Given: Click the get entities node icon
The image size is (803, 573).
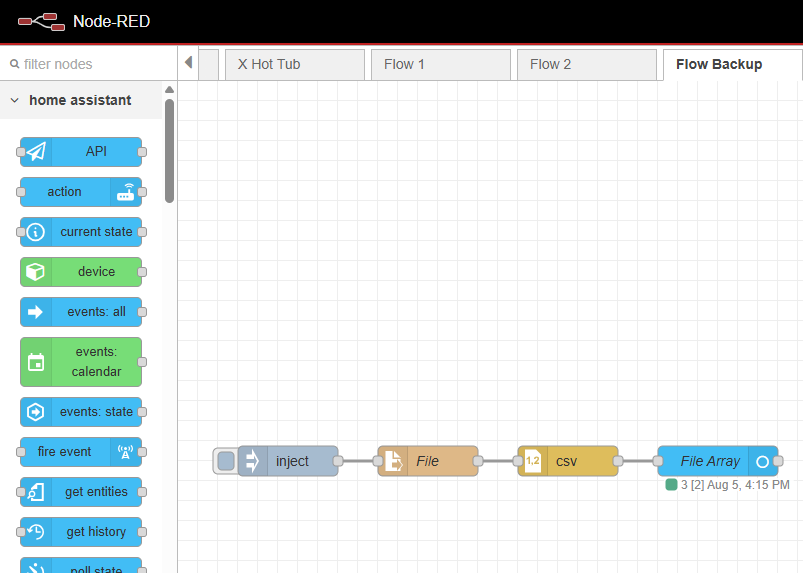Looking at the screenshot, I should 36,492.
